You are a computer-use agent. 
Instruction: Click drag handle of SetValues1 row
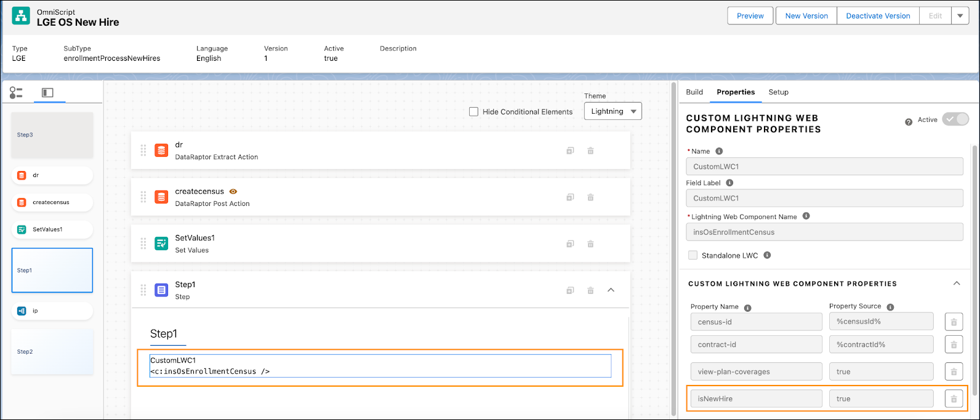tap(143, 244)
